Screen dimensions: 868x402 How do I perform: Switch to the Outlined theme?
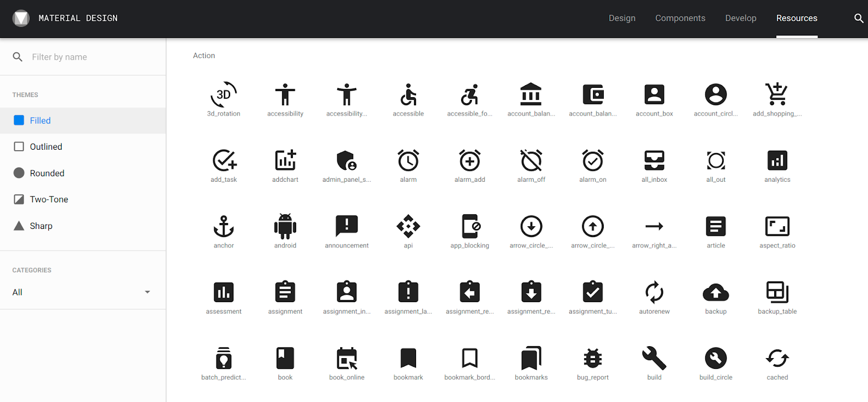[x=46, y=146]
